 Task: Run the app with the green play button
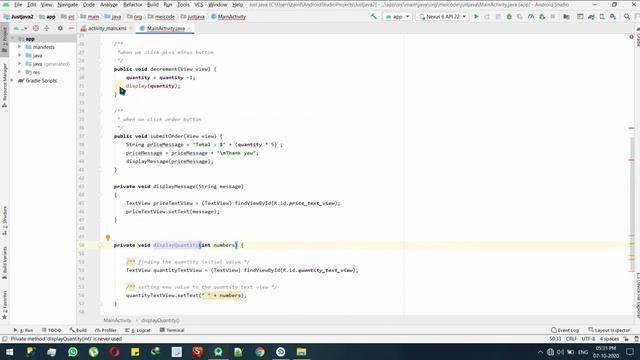click(x=476, y=17)
